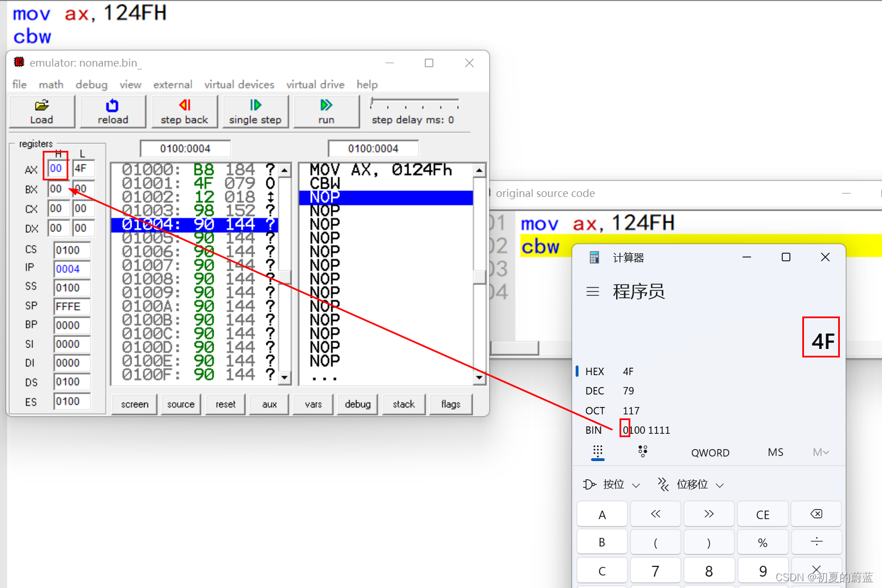Open the stack view button
The height and width of the screenshot is (588, 882).
pyautogui.click(x=404, y=404)
